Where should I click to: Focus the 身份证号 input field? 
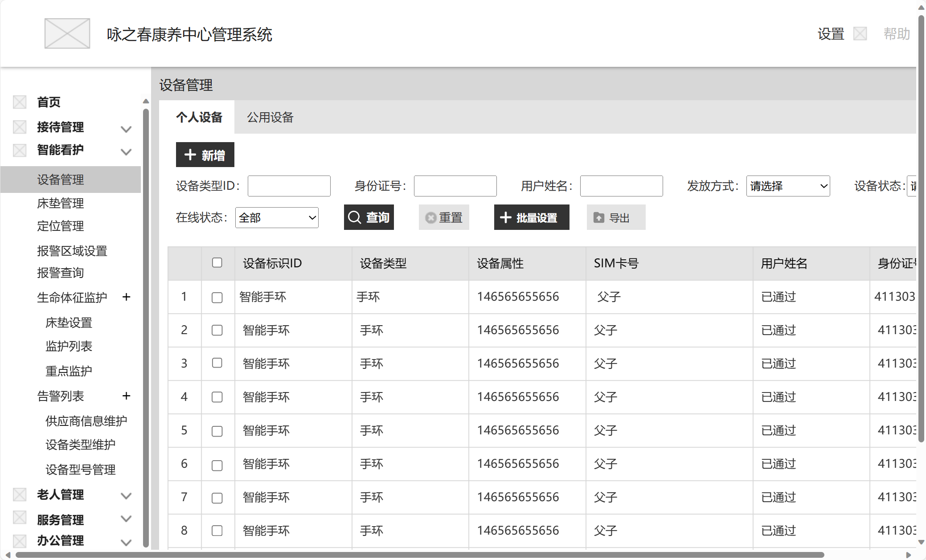click(455, 186)
